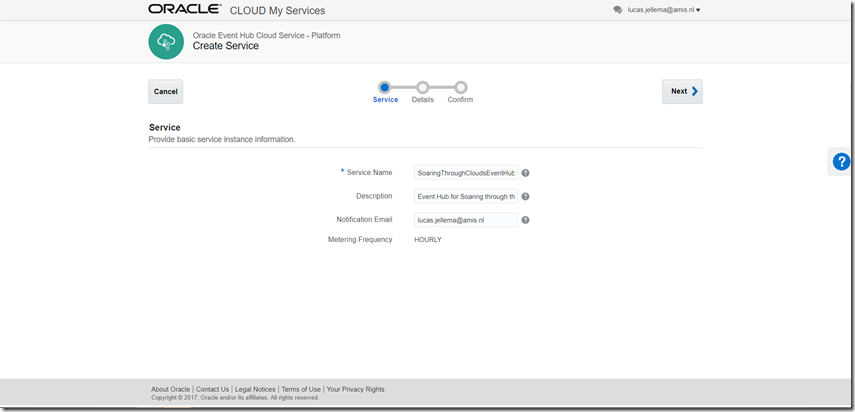
Task: Show help for the Service Name field
Action: [x=526, y=173]
